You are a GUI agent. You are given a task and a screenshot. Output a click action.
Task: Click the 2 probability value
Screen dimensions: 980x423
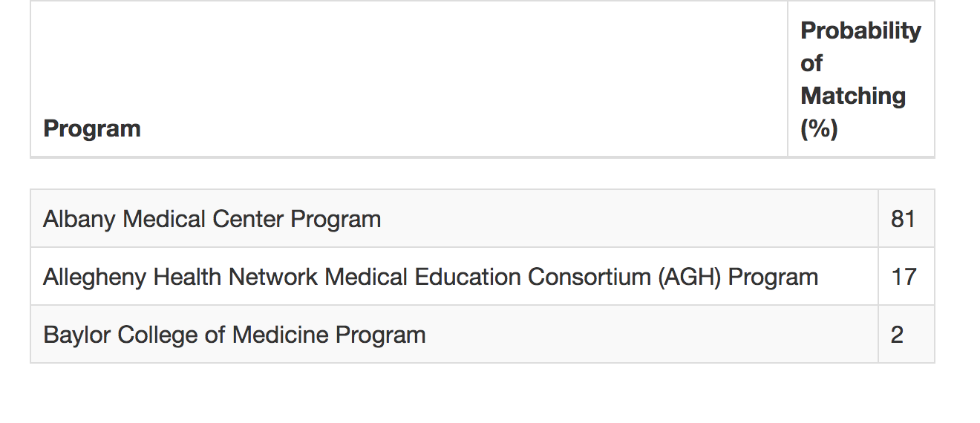897,335
